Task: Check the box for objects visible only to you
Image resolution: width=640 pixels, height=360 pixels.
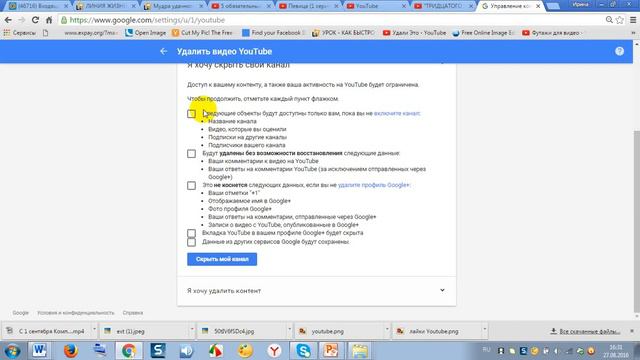Action: [191, 114]
